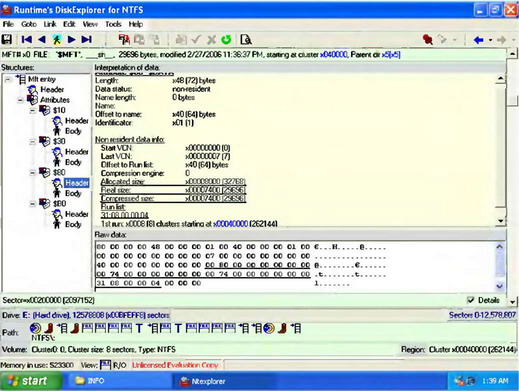
Task: Toggle the Details checkbox
Action: point(471,300)
